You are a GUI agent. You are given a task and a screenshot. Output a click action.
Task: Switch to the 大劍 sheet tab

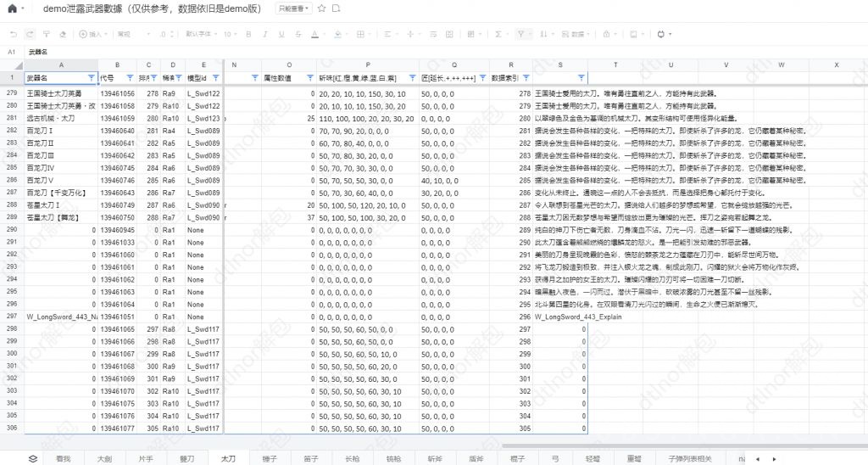click(x=104, y=459)
